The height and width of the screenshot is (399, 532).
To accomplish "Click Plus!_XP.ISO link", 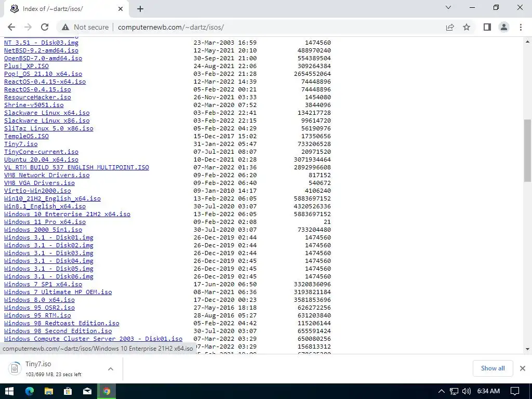I will point(26,66).
